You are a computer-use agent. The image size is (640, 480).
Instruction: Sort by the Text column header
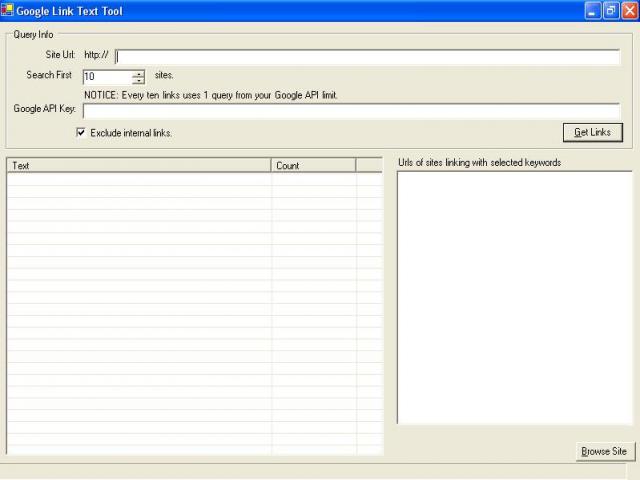(x=139, y=165)
